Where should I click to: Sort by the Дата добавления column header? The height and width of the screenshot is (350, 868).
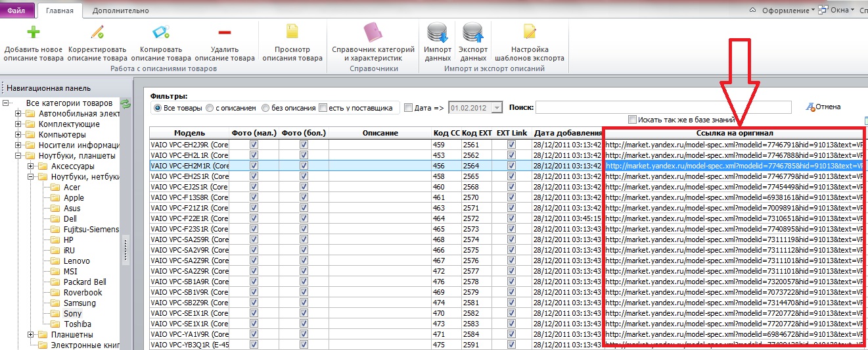click(x=568, y=133)
